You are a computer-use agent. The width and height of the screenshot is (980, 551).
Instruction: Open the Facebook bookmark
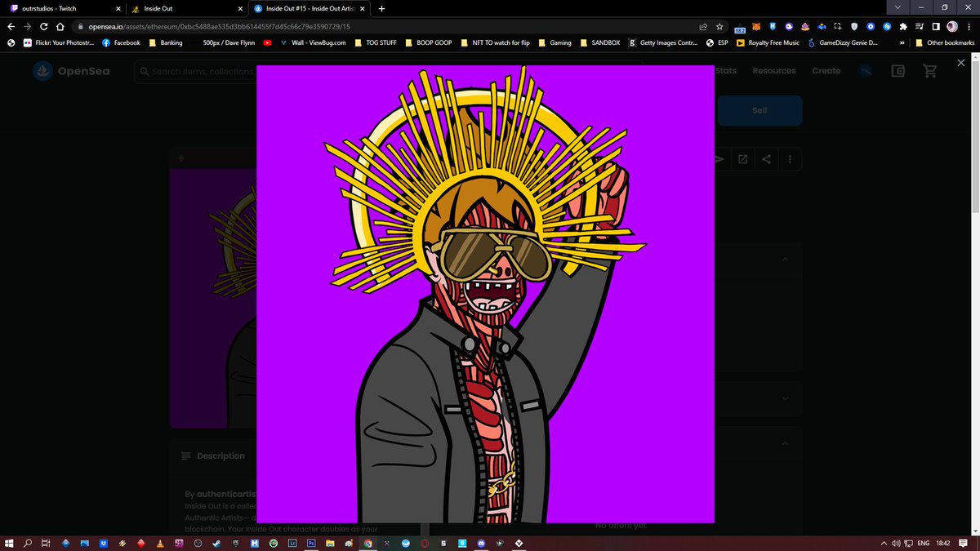click(121, 42)
